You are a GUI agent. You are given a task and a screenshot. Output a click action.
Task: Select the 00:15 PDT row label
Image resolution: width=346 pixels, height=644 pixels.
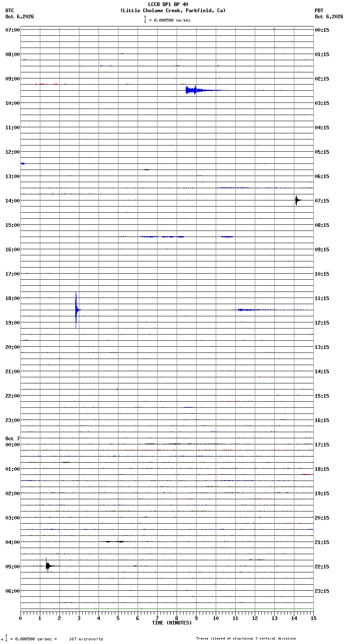[x=322, y=30]
